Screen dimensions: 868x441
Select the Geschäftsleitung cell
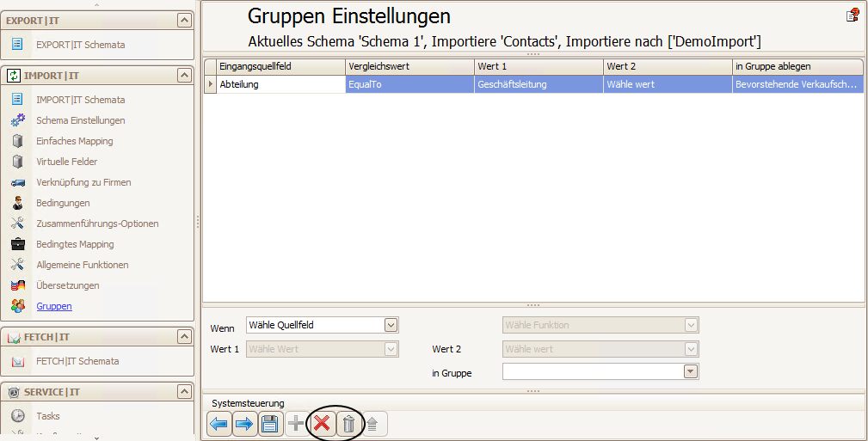tap(539, 84)
